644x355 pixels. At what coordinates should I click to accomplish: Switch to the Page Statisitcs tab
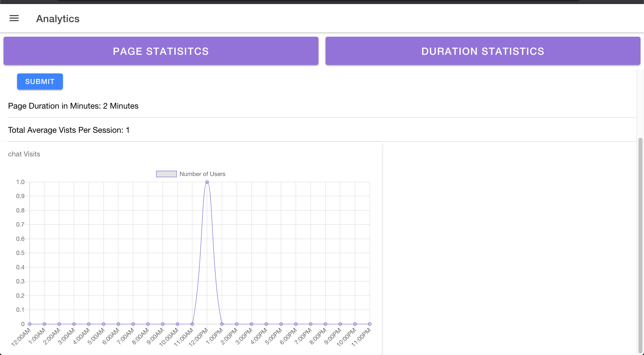click(161, 51)
